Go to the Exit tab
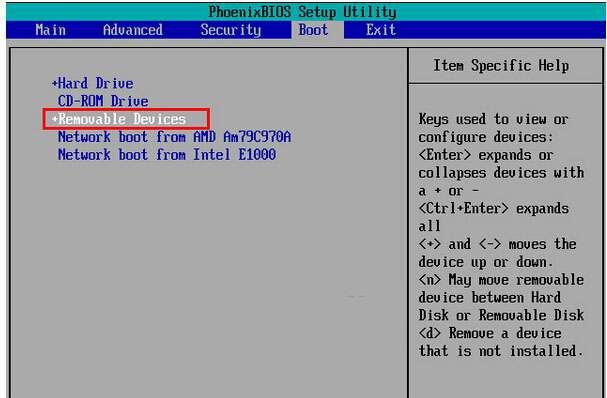The image size is (607, 398). [381, 30]
